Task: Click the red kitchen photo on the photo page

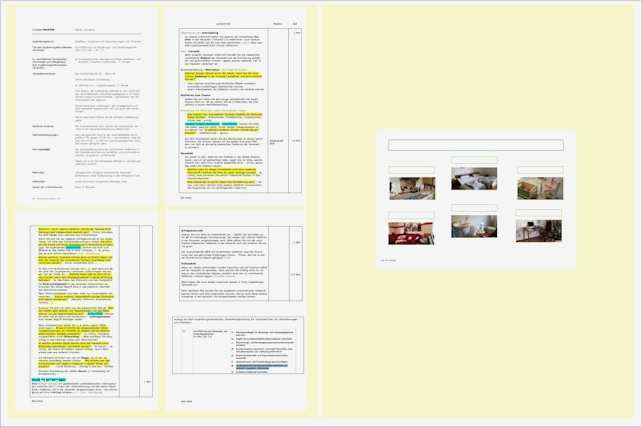Action: (411, 233)
